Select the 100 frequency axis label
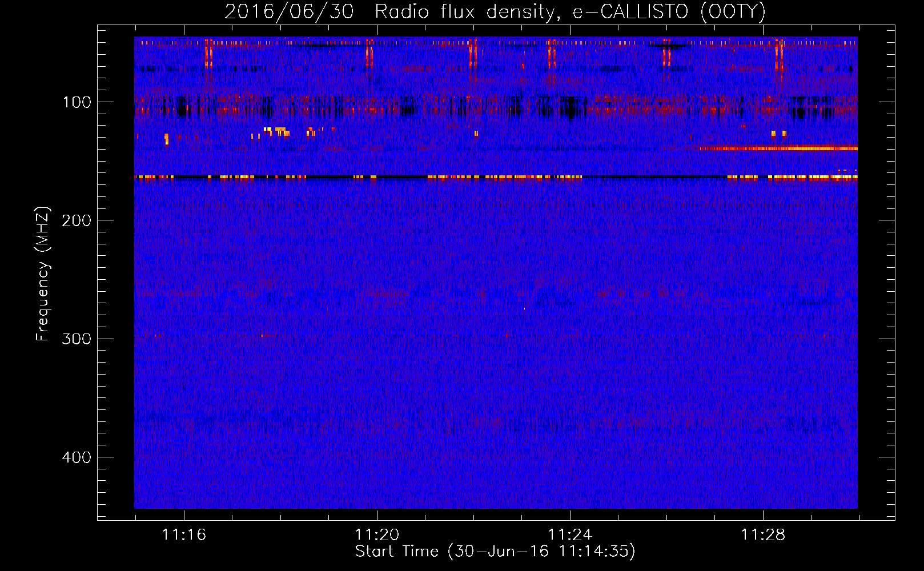The height and width of the screenshot is (571, 924). pos(77,103)
